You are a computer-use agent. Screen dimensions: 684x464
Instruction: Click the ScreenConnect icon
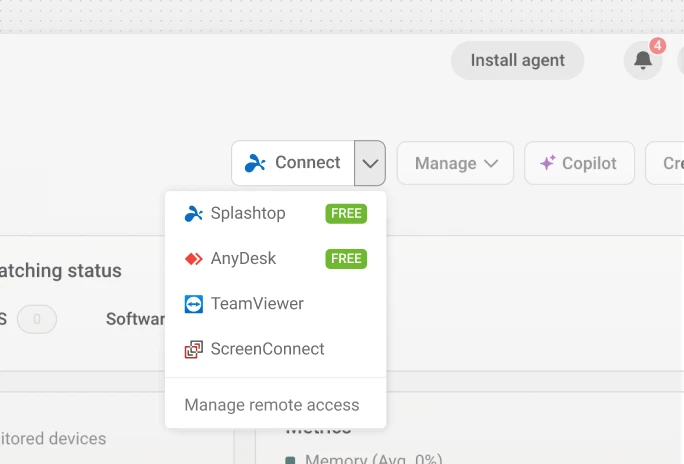[x=194, y=349]
